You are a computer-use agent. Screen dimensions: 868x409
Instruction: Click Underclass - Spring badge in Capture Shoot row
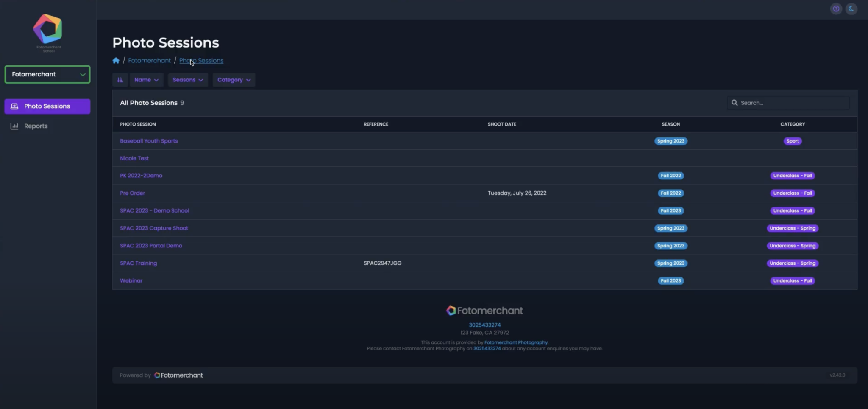(793, 228)
